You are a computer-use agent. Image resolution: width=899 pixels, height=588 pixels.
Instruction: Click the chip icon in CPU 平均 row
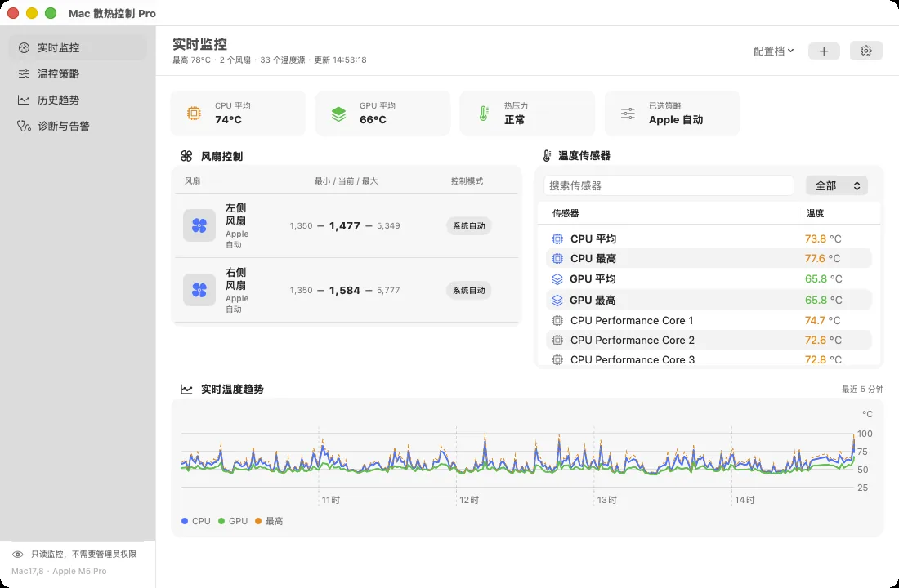[557, 239]
